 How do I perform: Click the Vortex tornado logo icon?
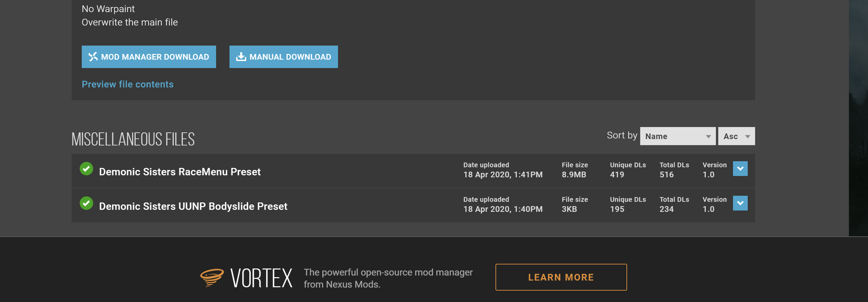click(x=212, y=278)
